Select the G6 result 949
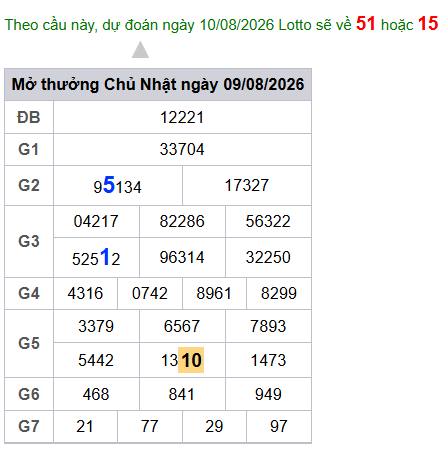Viewport: 445px width, 450px height. coord(268,394)
